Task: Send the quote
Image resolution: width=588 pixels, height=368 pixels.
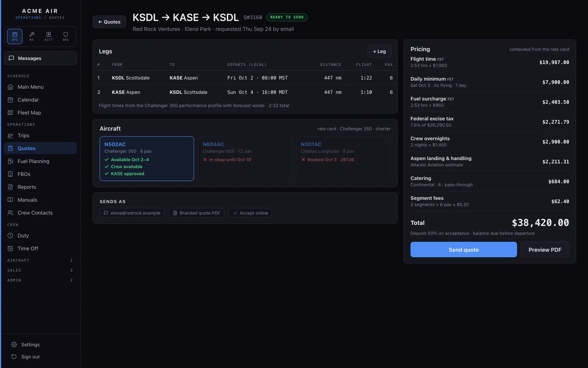Action: click(x=464, y=250)
